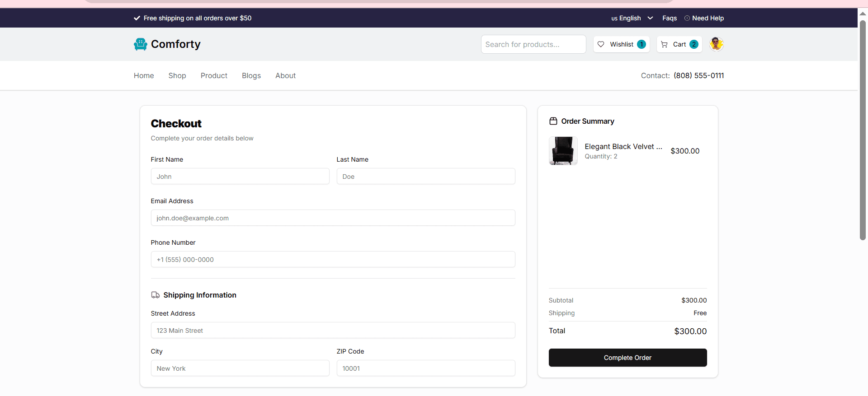Click the Order Summary bag icon
Viewport: 868px width, 396px height.
click(x=553, y=121)
